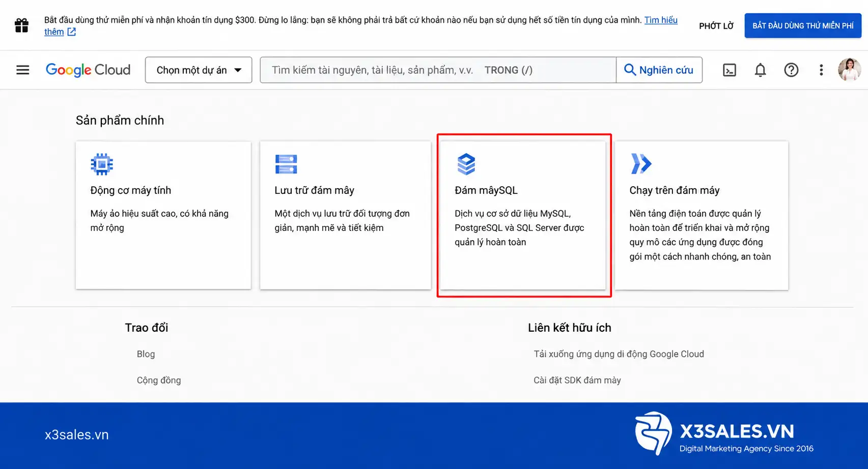Open the user account avatar

pos(849,70)
